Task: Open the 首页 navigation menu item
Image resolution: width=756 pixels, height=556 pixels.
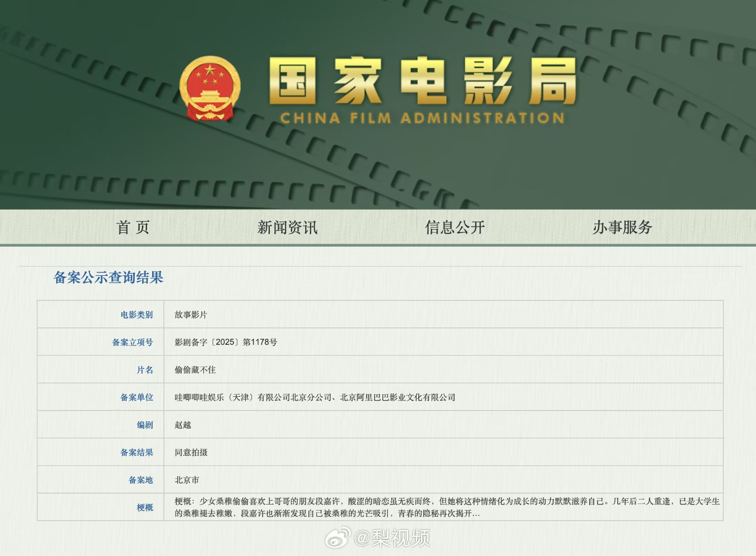Action: (x=133, y=227)
